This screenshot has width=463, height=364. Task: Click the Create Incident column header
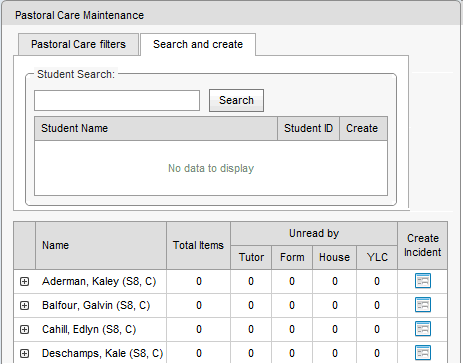(x=422, y=246)
